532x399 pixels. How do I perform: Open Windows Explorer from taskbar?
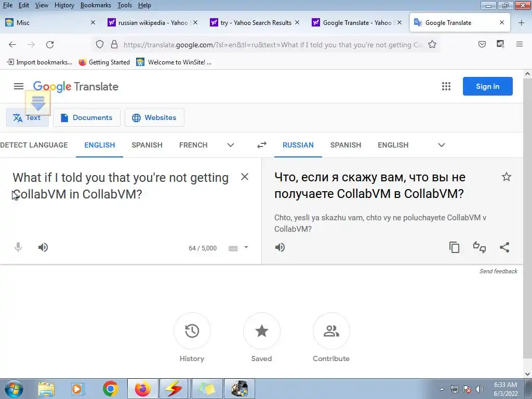tap(46, 389)
